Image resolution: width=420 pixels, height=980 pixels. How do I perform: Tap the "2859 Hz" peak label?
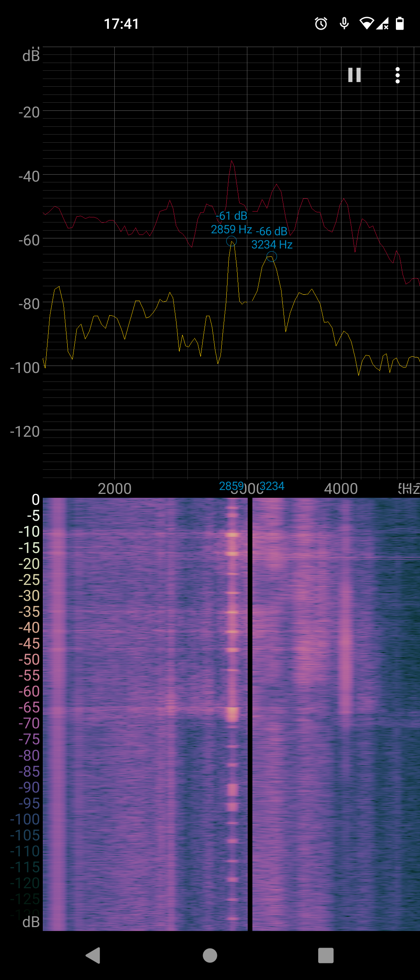pos(231,229)
